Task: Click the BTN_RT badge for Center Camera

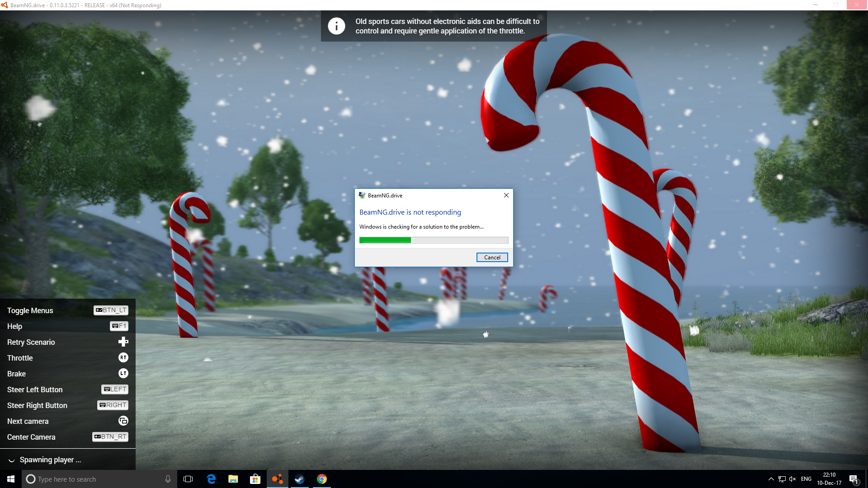Action: coord(110,436)
